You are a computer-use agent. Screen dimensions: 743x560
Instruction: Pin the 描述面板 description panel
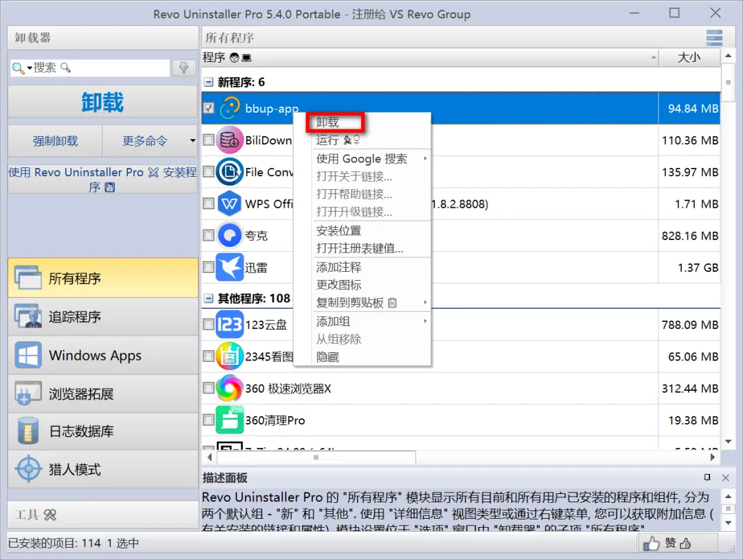pos(707,477)
